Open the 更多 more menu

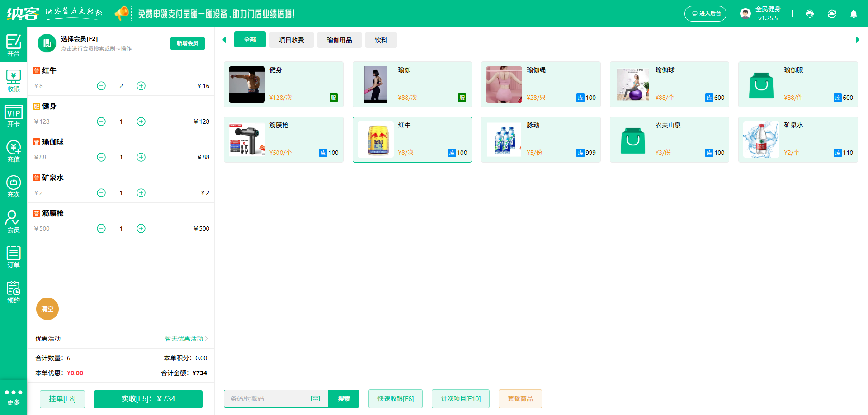point(14,396)
